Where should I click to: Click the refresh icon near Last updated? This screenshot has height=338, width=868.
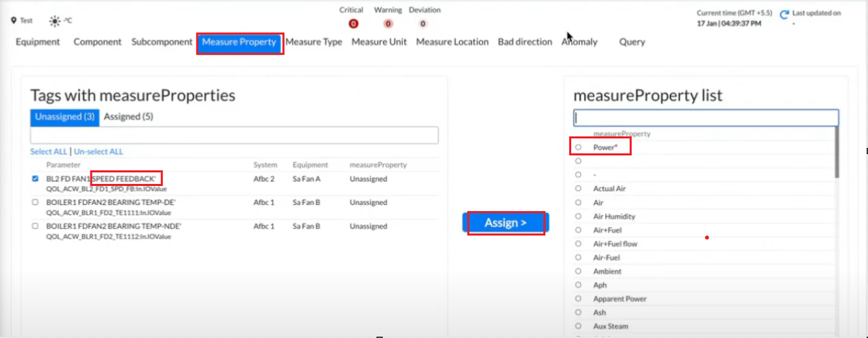point(784,14)
